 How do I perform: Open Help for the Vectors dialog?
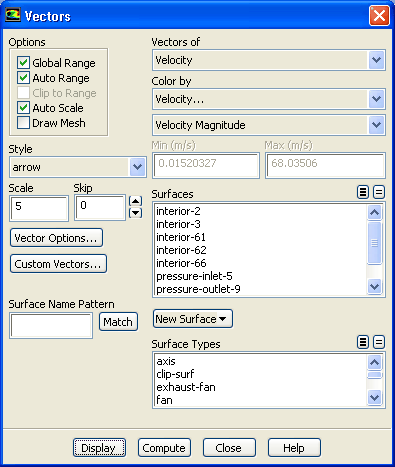click(294, 448)
